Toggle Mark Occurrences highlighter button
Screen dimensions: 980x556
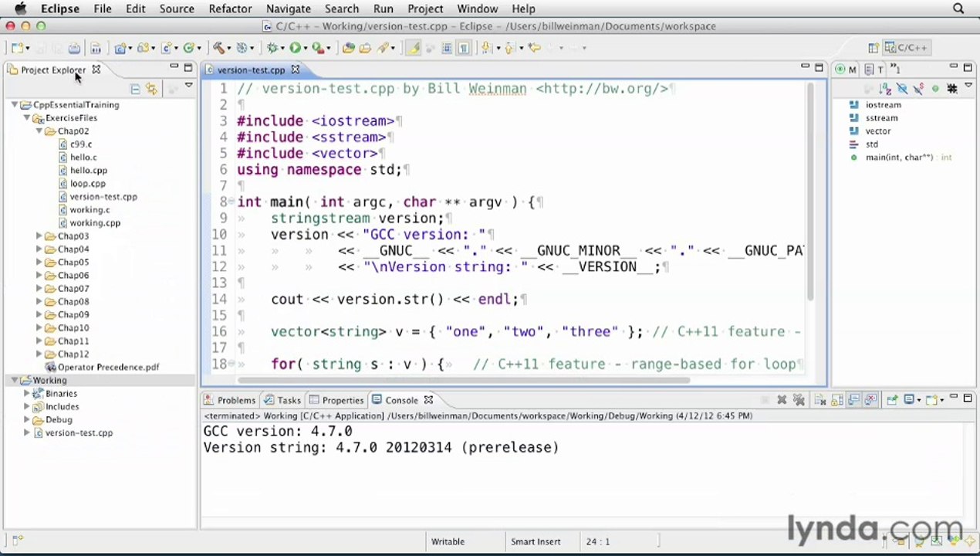pos(413,48)
